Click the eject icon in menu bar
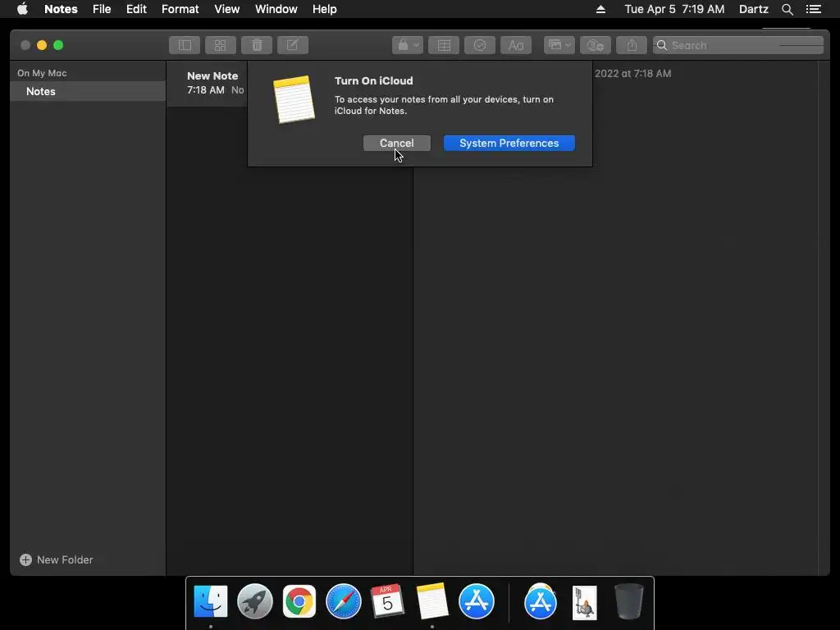The height and width of the screenshot is (630, 840). (x=600, y=9)
